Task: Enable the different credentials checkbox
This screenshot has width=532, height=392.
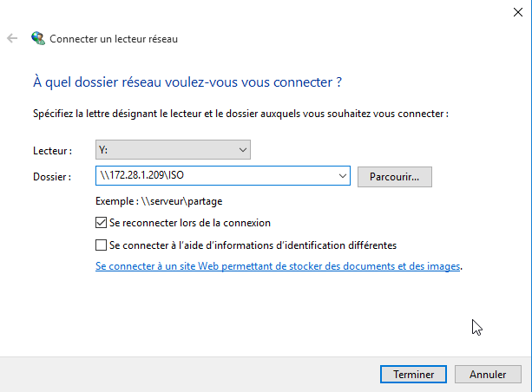Action: pyautogui.click(x=102, y=245)
